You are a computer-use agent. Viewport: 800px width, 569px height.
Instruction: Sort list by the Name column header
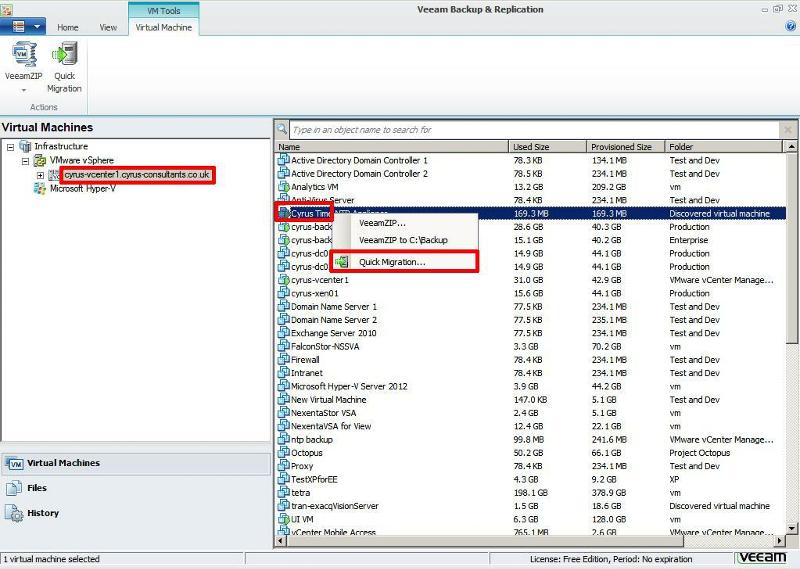[392, 147]
